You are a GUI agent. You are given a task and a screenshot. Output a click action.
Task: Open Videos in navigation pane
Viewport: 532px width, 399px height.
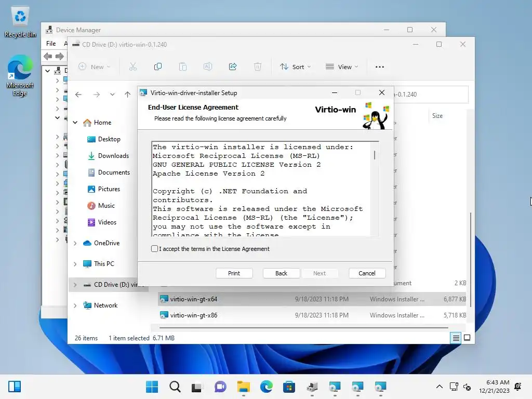point(102,222)
